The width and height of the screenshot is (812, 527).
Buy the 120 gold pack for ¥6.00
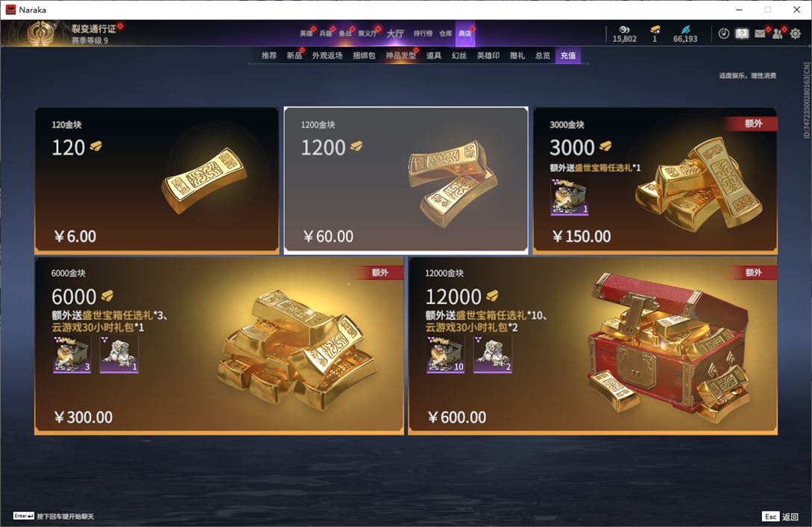click(157, 180)
